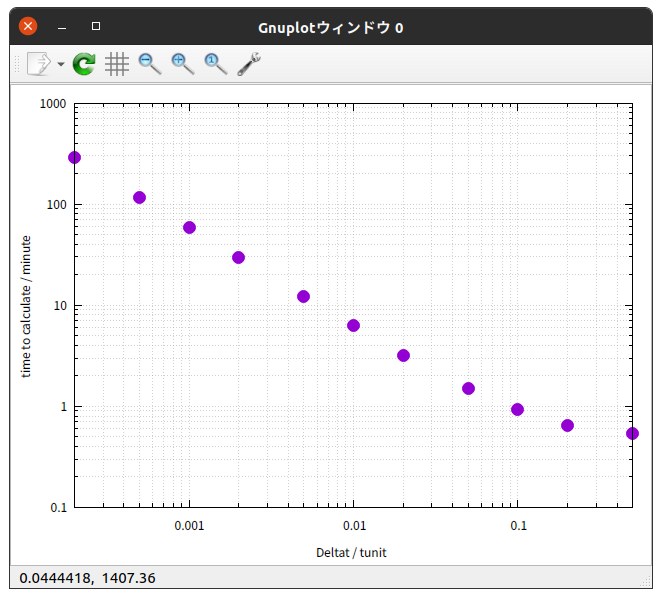Maximize the Gnuplot window
662x598 pixels.
(96, 26)
